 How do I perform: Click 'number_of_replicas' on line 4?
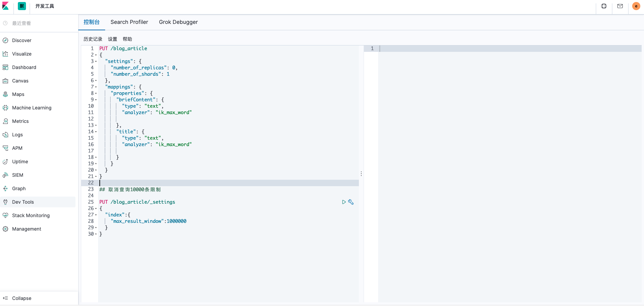pos(139,68)
